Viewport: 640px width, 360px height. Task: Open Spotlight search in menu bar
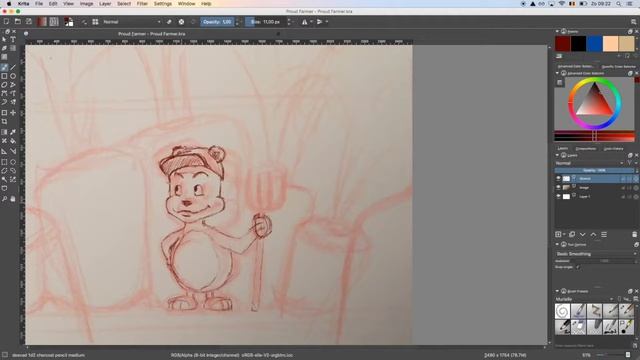[x=619, y=4]
